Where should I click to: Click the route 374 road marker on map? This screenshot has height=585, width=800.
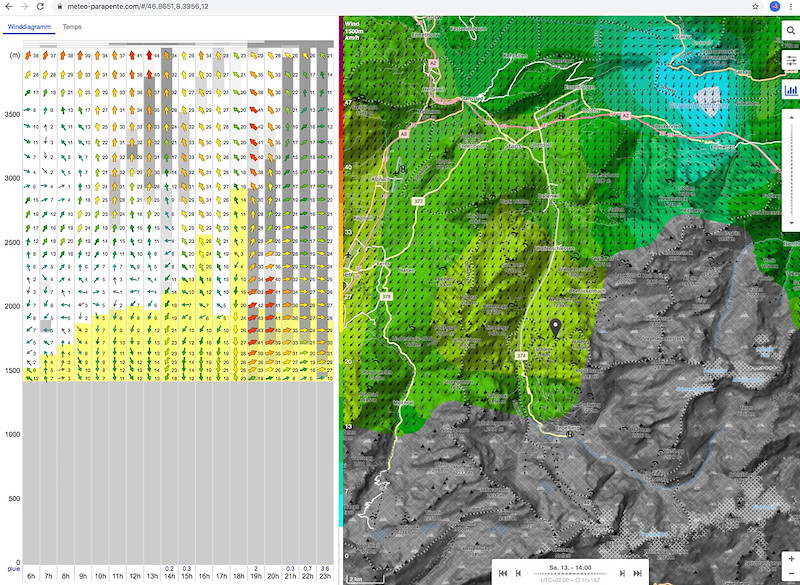[x=521, y=355]
